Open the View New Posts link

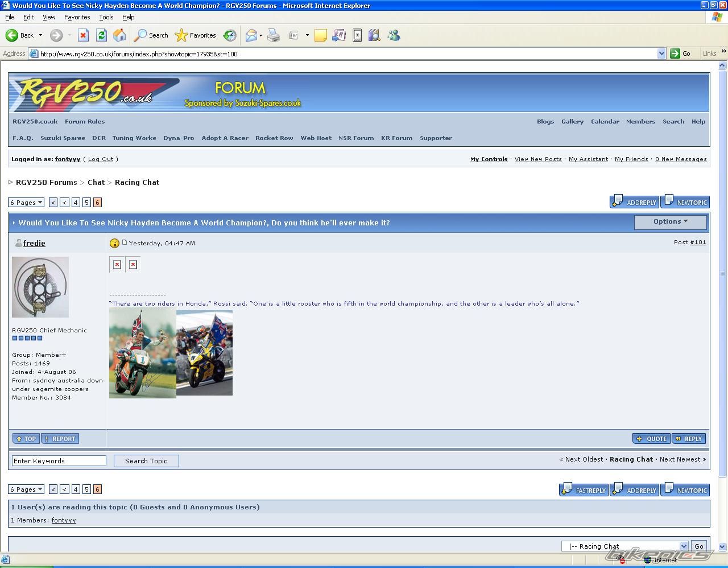(x=538, y=159)
